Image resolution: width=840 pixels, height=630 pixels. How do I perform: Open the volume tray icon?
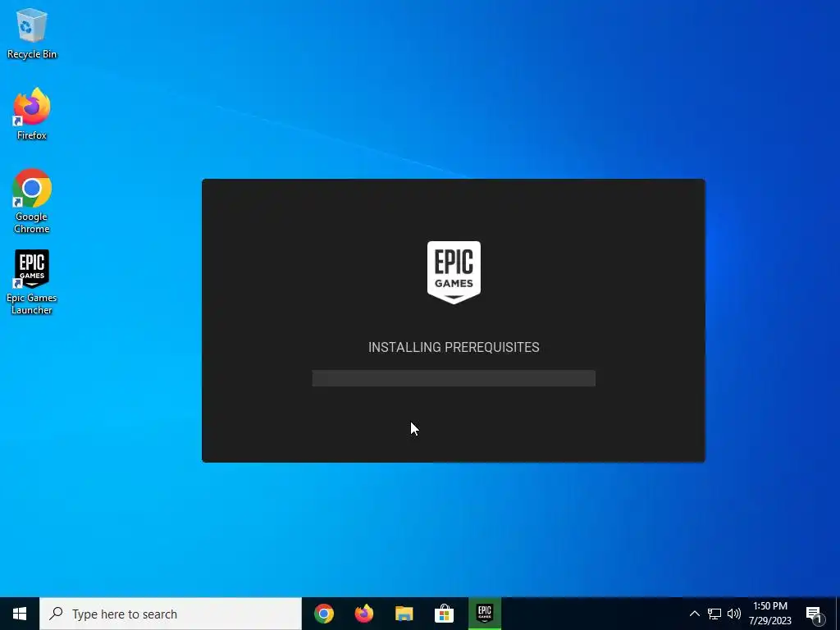click(x=734, y=614)
